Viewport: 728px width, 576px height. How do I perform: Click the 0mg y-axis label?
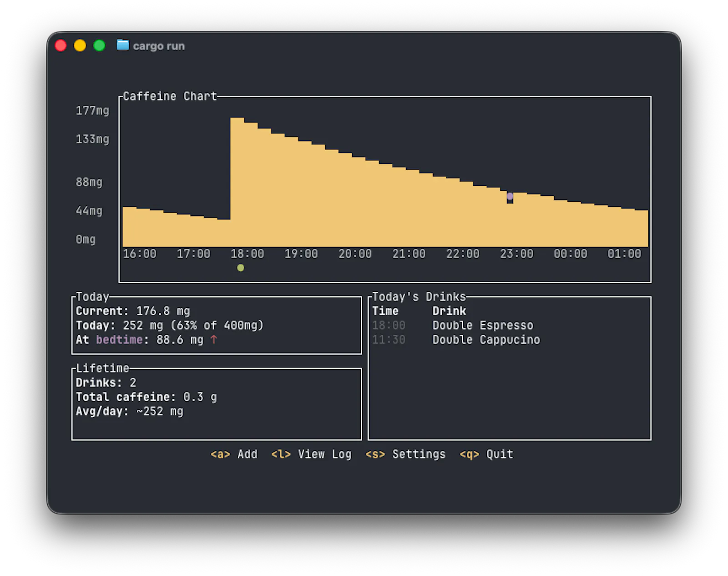click(x=86, y=240)
